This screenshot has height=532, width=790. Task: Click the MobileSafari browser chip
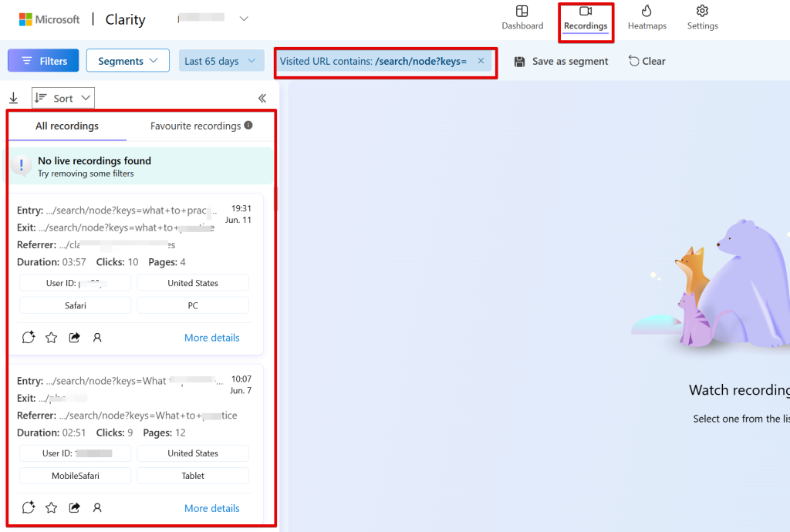click(75, 476)
